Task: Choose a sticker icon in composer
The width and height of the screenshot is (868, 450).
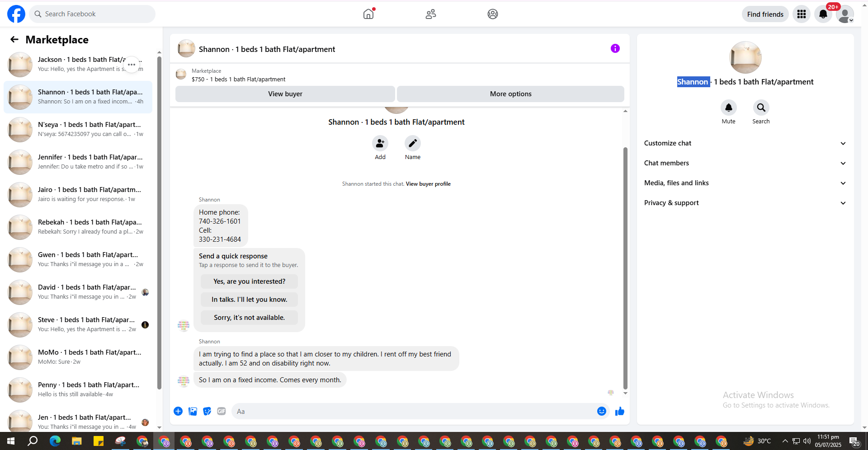Action: coord(207,411)
